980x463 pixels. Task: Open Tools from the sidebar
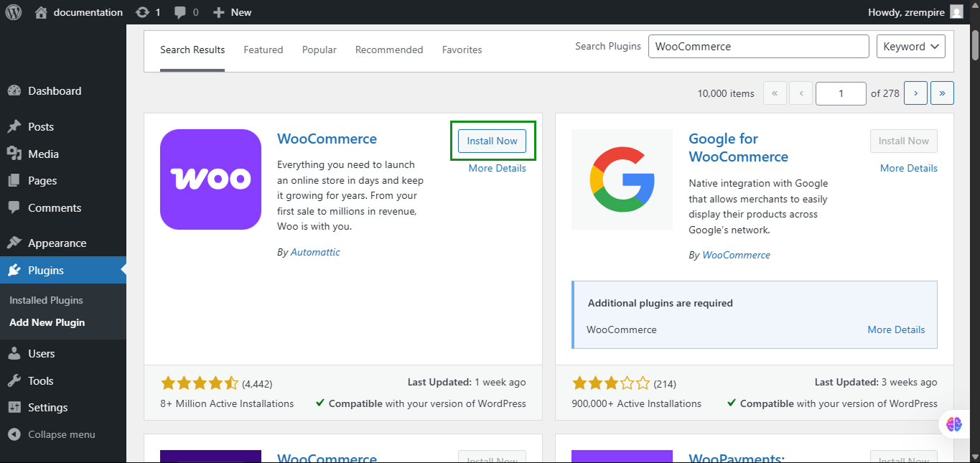point(41,381)
